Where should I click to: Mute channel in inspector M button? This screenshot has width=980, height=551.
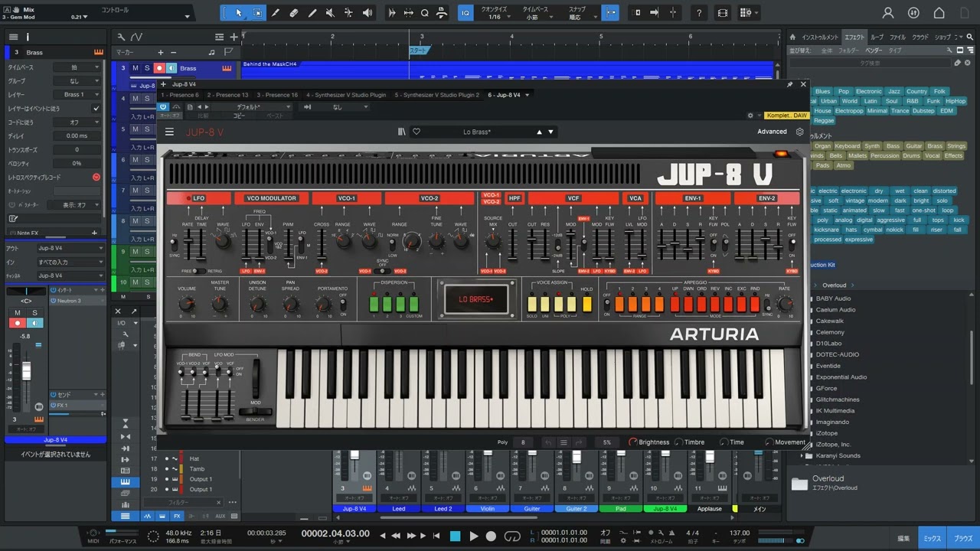[17, 312]
